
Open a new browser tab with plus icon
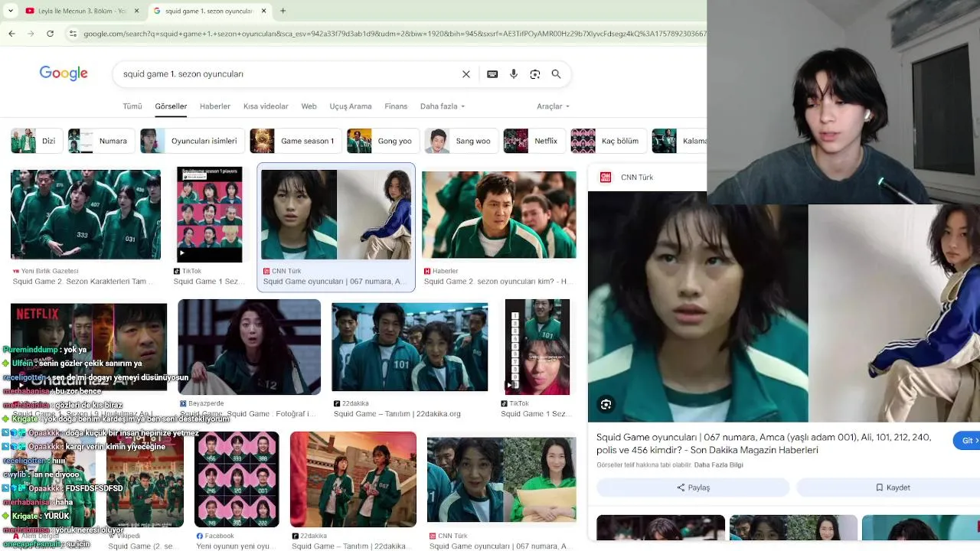(283, 11)
